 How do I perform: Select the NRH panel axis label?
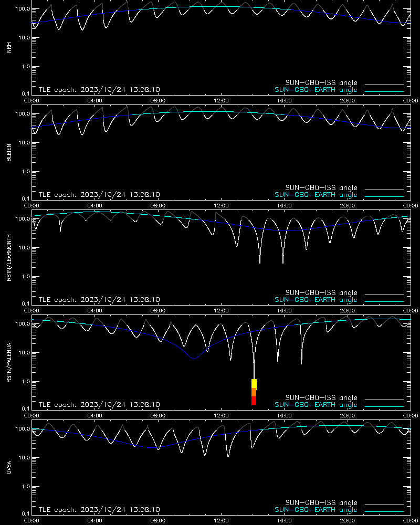(9, 47)
